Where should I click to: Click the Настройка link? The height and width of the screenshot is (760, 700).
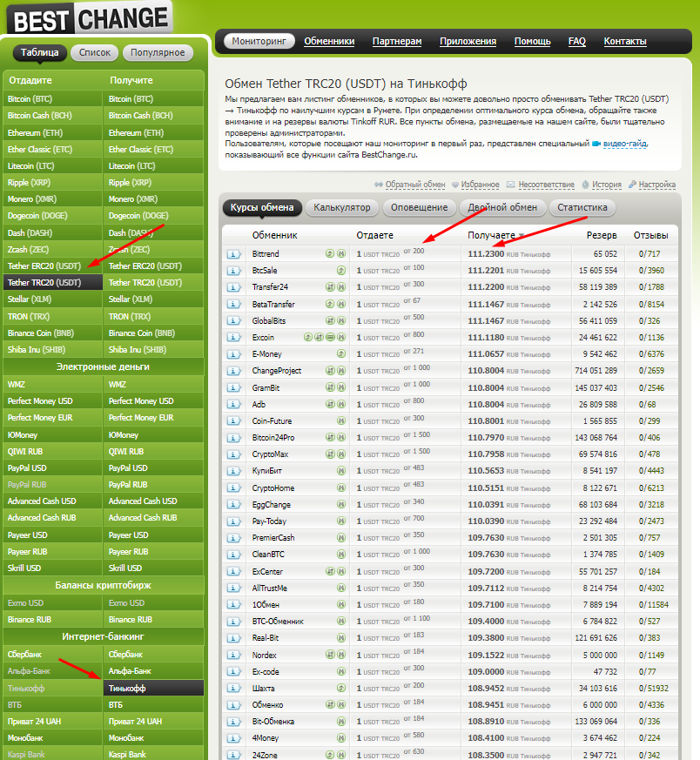(656, 185)
